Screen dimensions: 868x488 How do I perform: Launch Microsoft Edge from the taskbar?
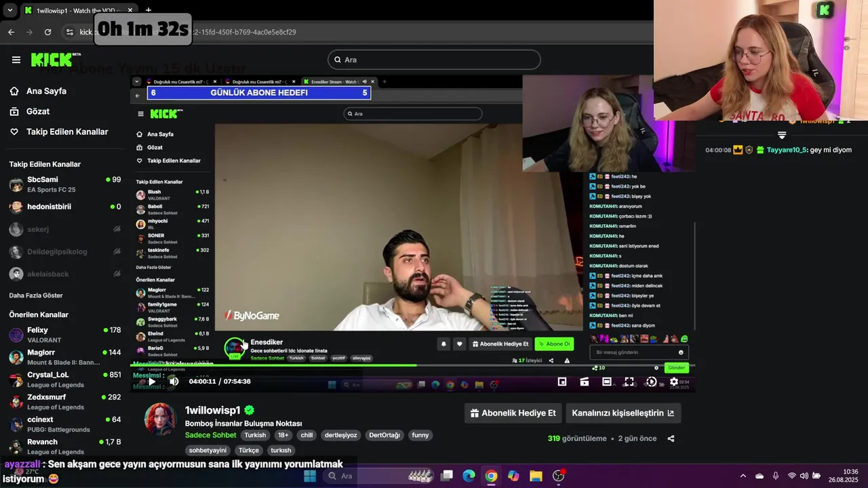pyautogui.click(x=469, y=476)
